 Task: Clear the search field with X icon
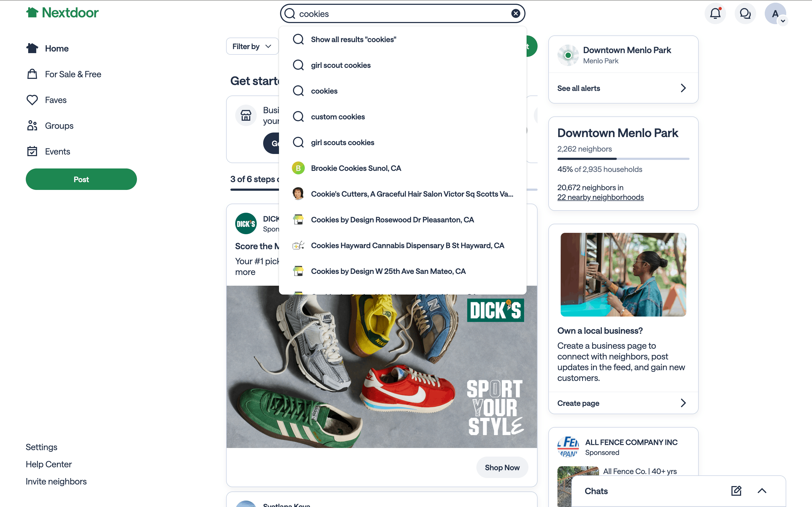tap(515, 13)
